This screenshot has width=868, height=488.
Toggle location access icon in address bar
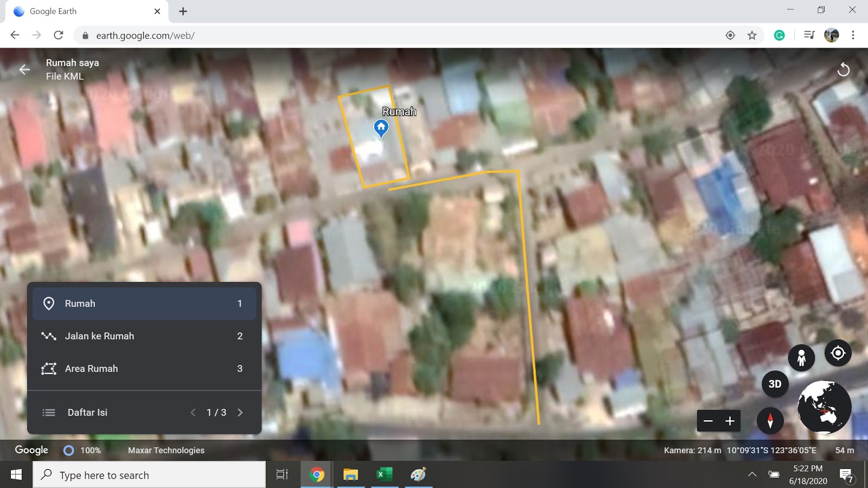730,35
